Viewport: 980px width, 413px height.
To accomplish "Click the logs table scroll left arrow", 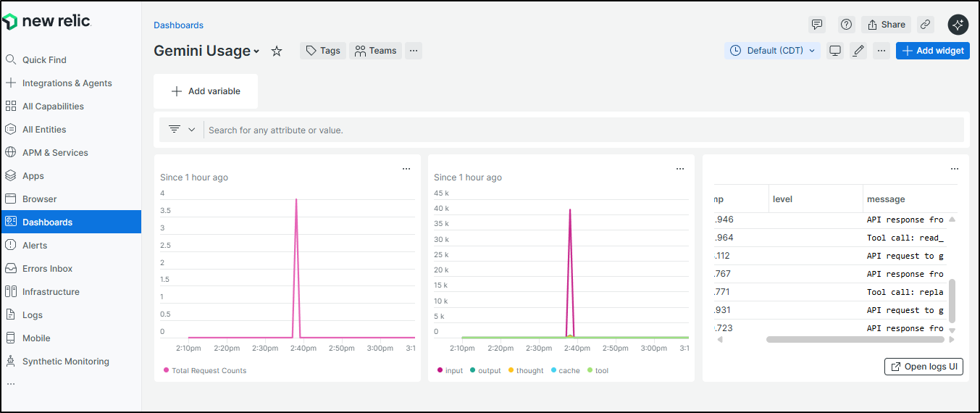I will (719, 339).
